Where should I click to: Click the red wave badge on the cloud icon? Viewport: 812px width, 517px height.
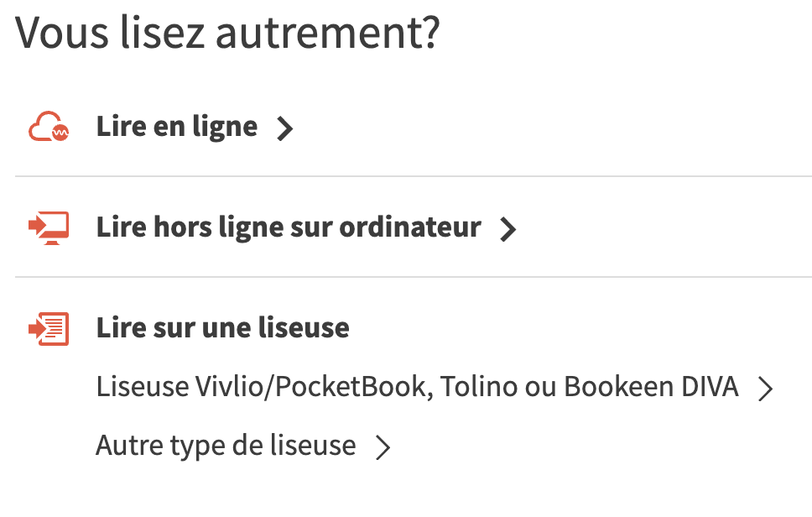coord(60,133)
